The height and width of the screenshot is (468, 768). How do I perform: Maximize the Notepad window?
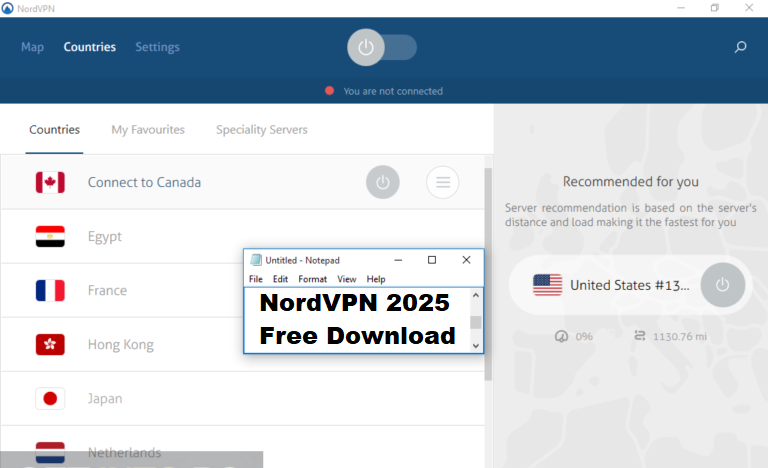[x=432, y=260]
